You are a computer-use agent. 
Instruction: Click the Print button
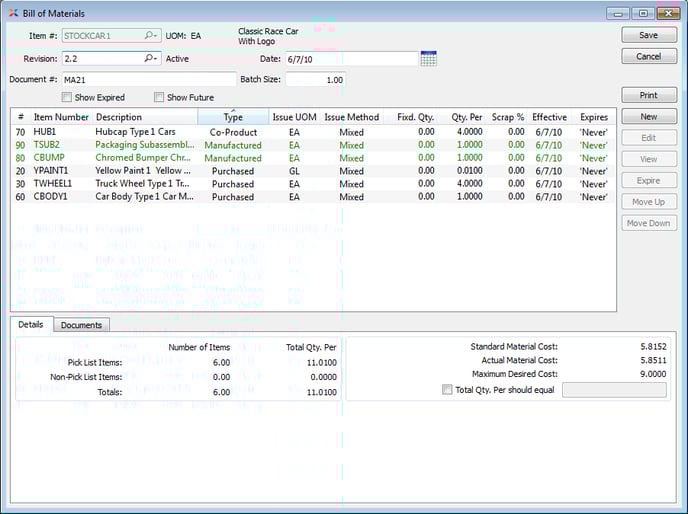click(648, 96)
